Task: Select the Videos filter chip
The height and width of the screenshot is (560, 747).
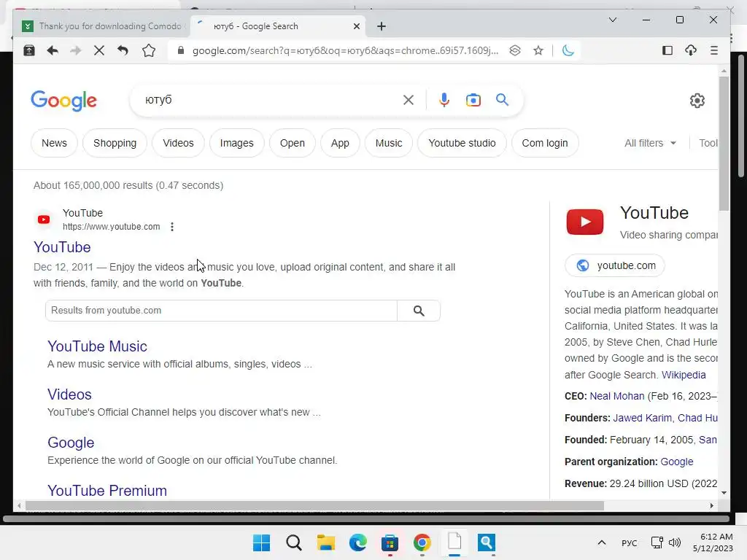Action: 178,144
